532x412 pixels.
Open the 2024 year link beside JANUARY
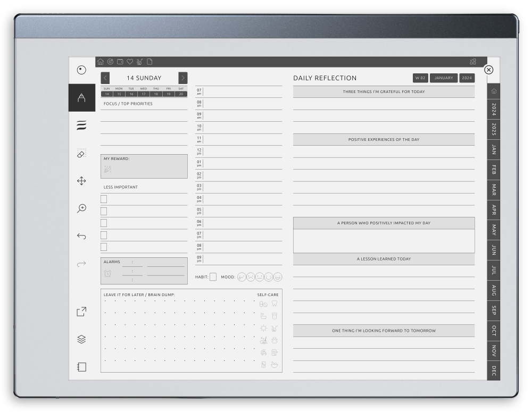pos(467,78)
